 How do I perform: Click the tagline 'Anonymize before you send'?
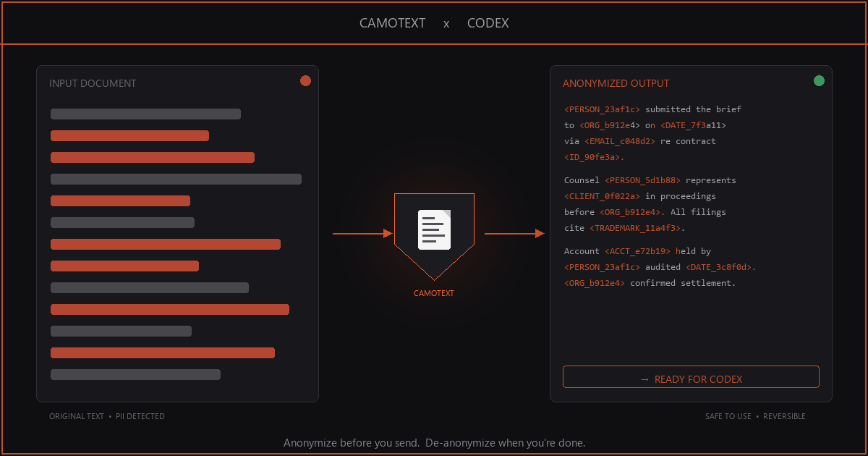coord(351,442)
